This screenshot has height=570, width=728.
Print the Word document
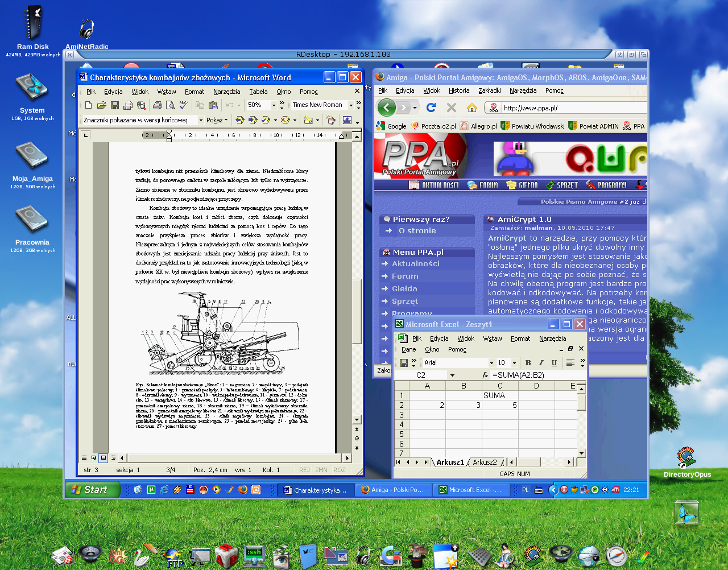click(157, 105)
